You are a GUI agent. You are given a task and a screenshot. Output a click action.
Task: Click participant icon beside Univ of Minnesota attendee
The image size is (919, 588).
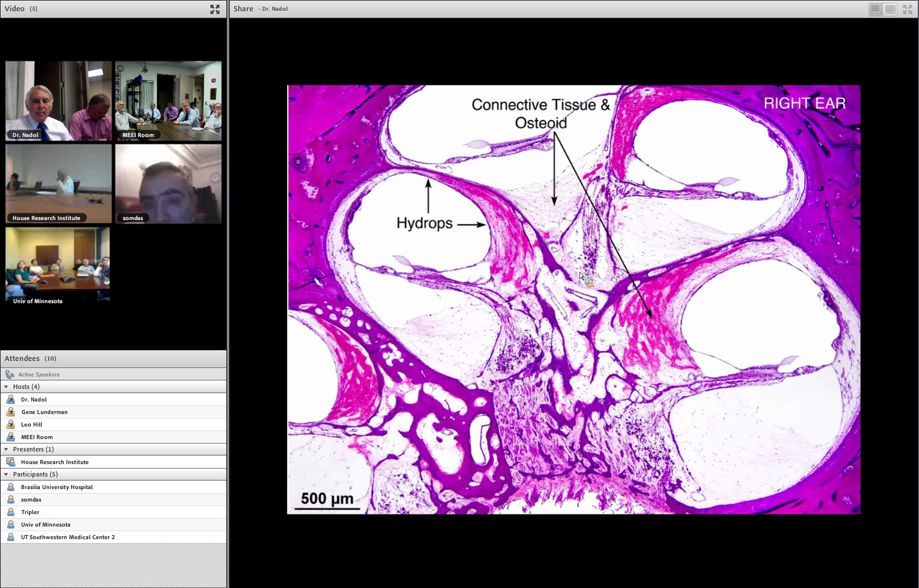pyautogui.click(x=11, y=524)
